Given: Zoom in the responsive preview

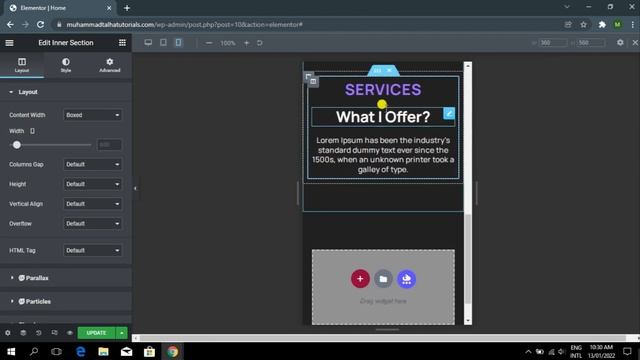Looking at the screenshot, I should coord(247,43).
